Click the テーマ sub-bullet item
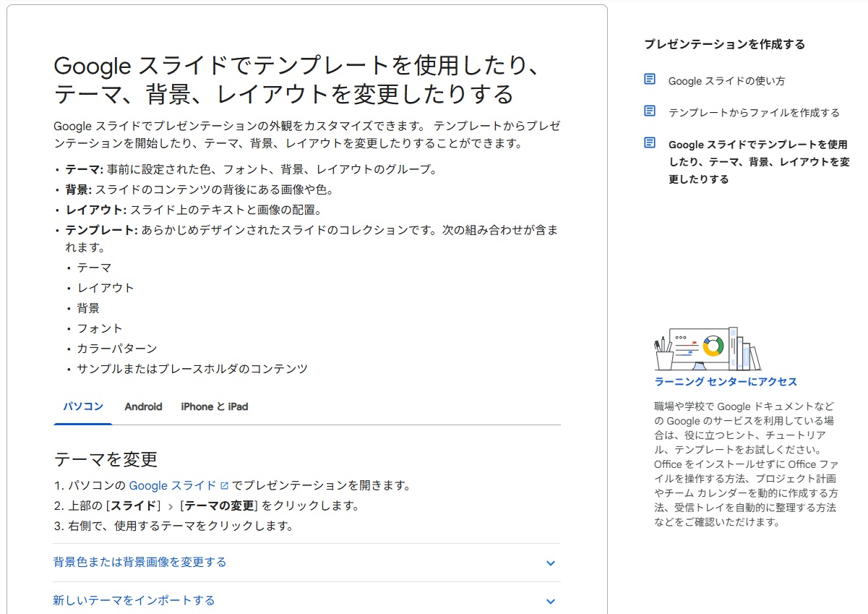 coord(95,268)
